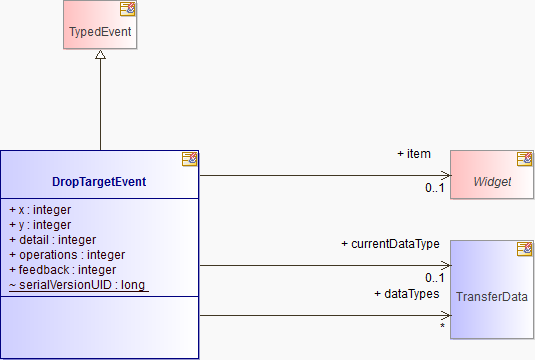Click the class icon on the DropTargetEvent box
This screenshot has height=360, width=535.
click(x=189, y=159)
